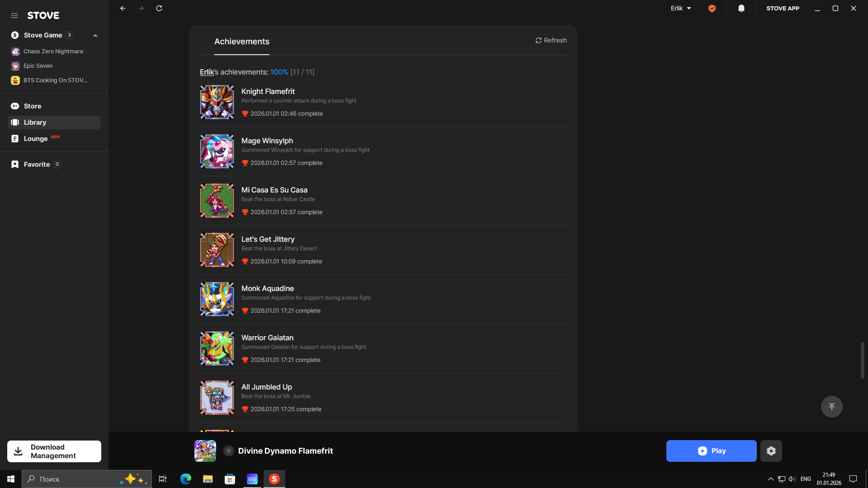Screen dimensions: 868x488
Task: Select the Achievements tab
Action: [241, 42]
